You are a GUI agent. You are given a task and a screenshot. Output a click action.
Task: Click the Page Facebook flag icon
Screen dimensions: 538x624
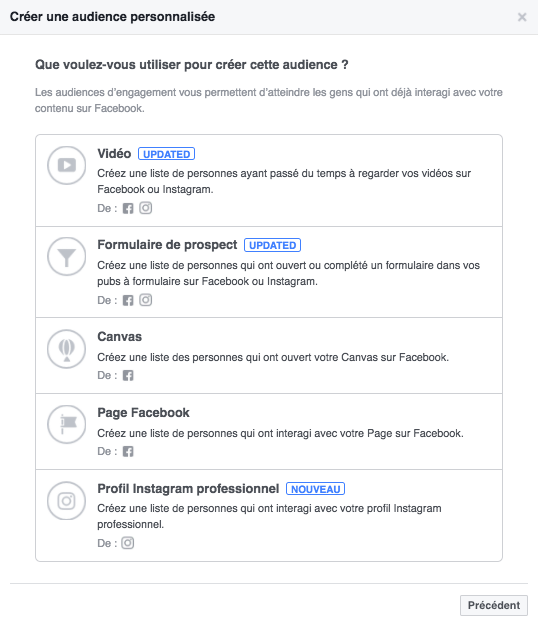66,425
